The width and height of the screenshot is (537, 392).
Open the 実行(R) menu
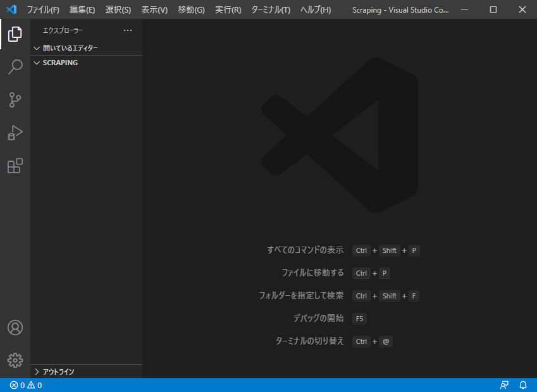(x=228, y=9)
